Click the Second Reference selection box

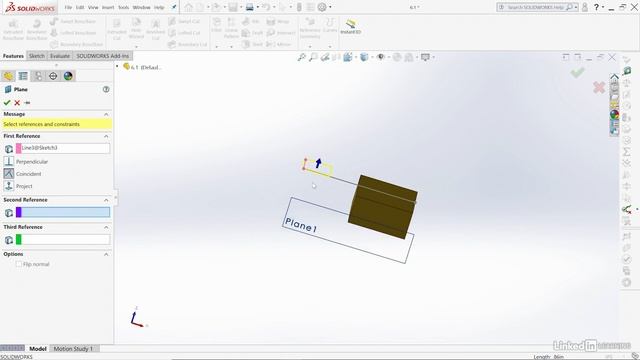pyautogui.click(x=65, y=212)
